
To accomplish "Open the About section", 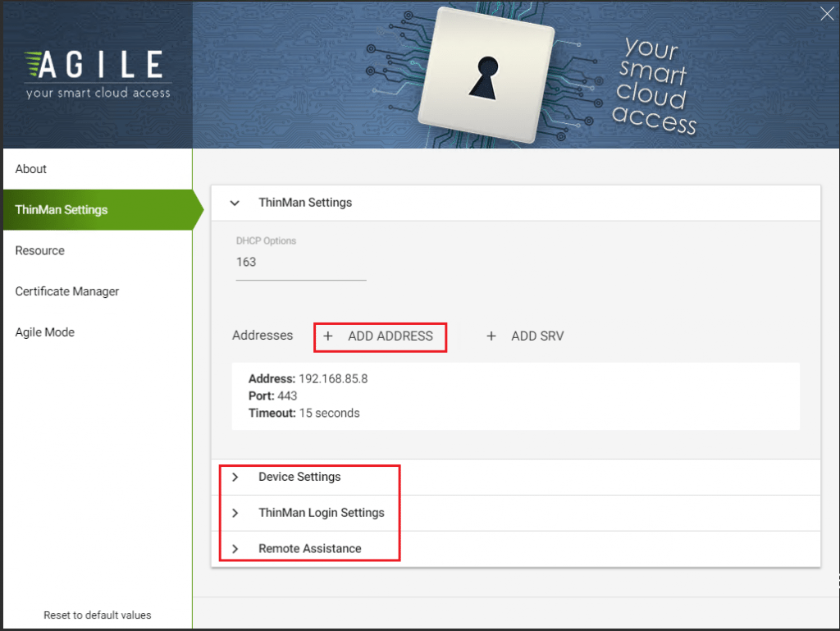I will point(98,169).
